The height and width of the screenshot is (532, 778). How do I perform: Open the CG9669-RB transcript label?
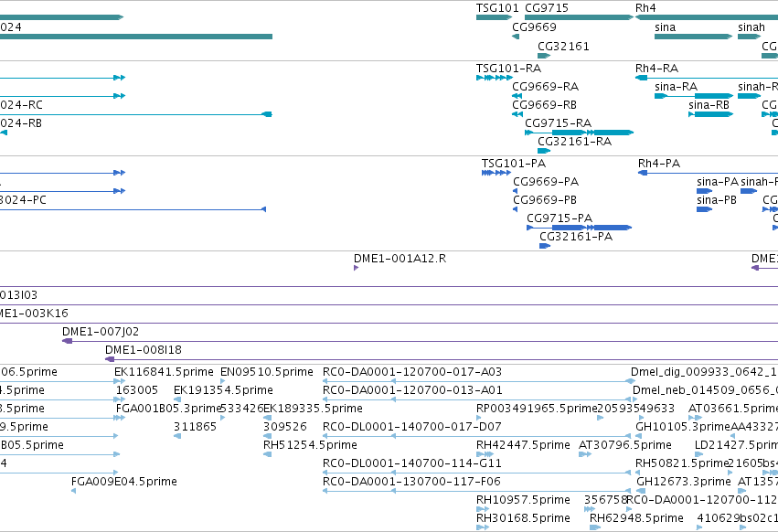pyautogui.click(x=544, y=105)
